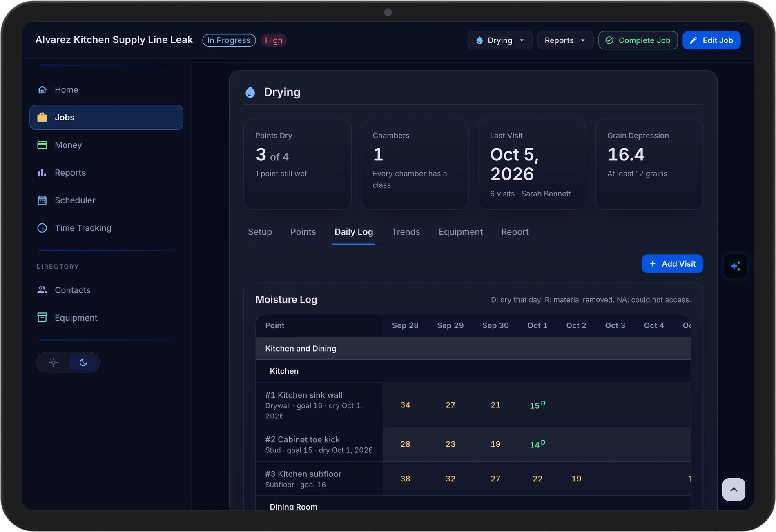Click the #3 Kitchen subfloor row

(473, 479)
